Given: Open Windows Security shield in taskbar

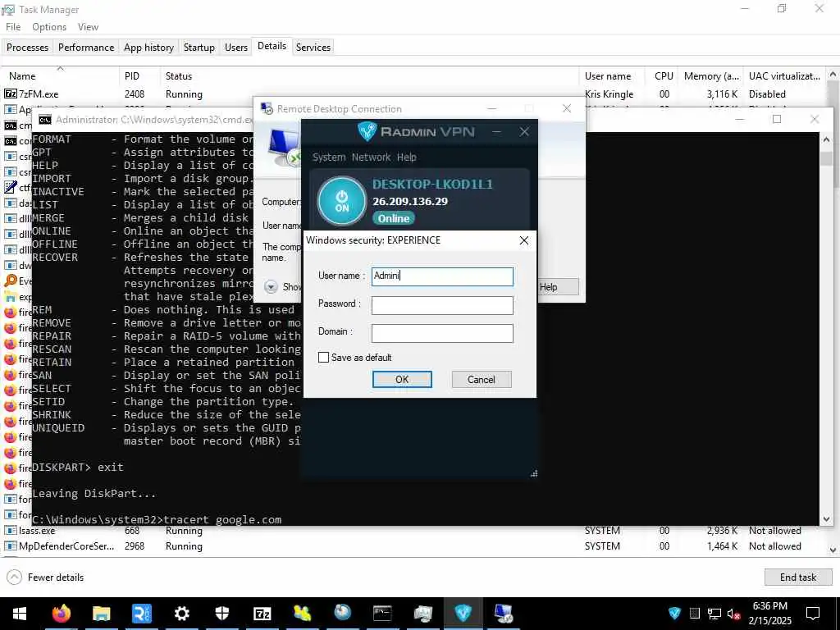Looking at the screenshot, I should point(221,613).
